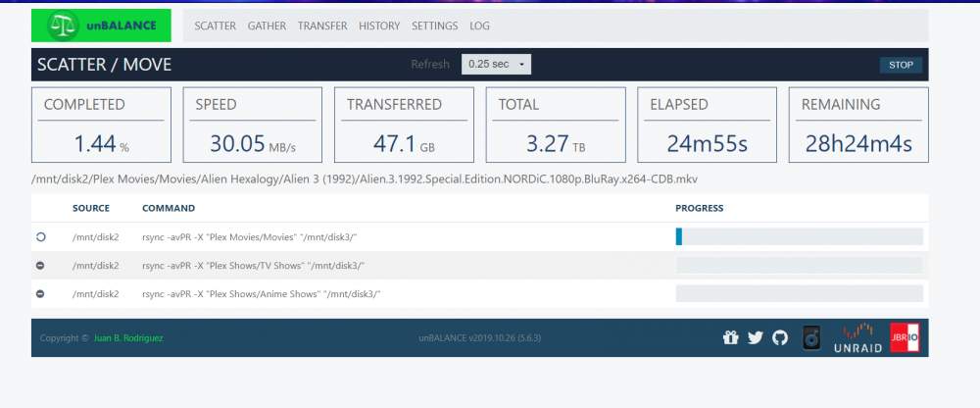Open the SETTINGS tab
The image size is (980, 408).
coord(434,25)
